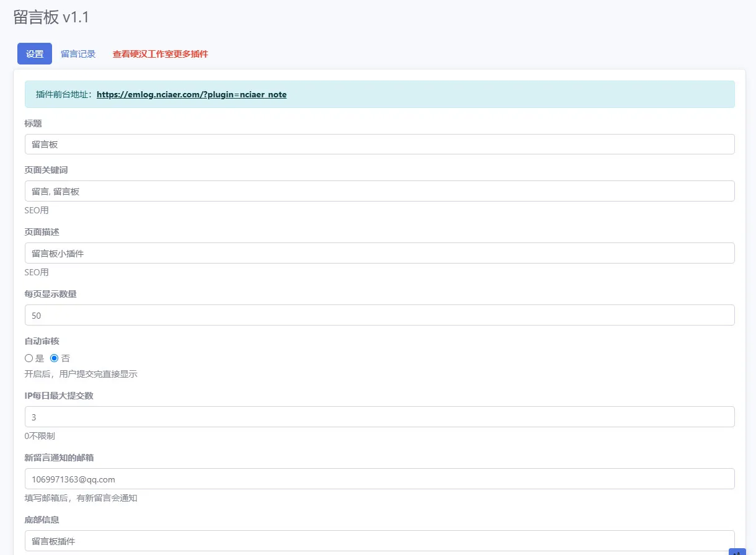Click the 留言板 v1.1 page heading
The width and height of the screenshot is (756, 555).
tap(51, 17)
